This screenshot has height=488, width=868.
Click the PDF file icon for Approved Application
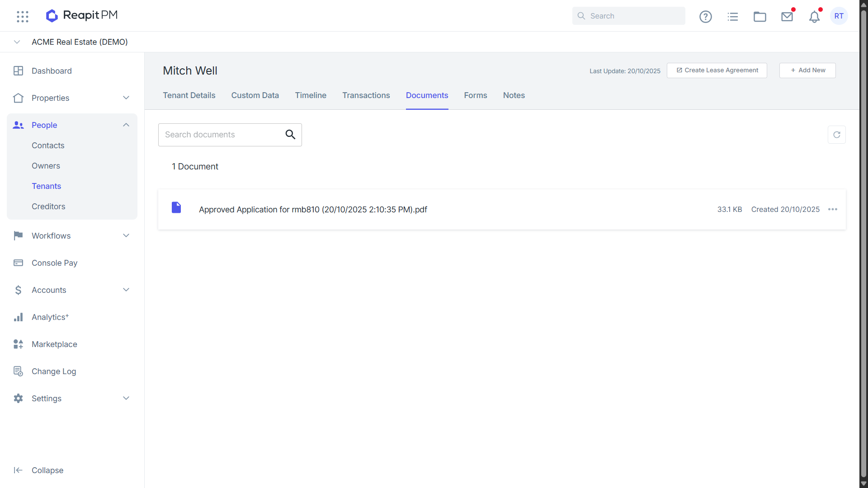(x=176, y=208)
